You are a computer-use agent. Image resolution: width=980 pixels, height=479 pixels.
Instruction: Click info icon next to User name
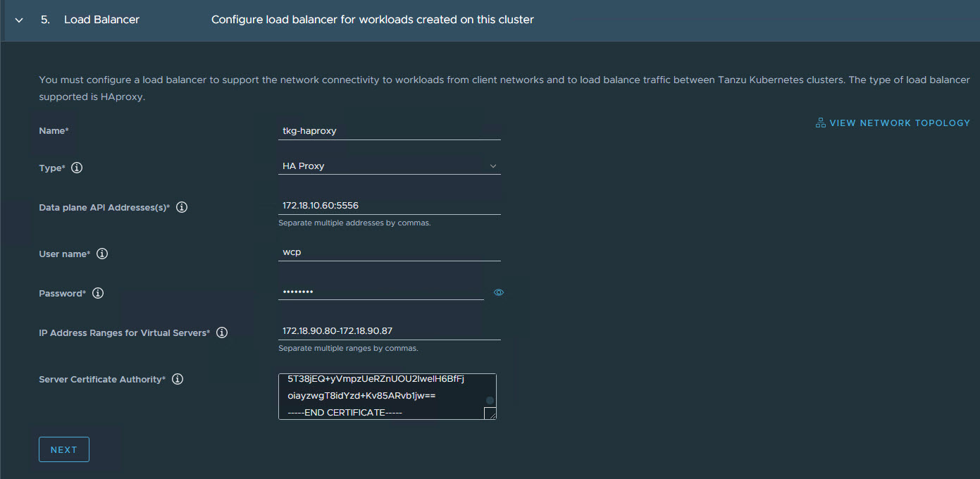(x=102, y=254)
